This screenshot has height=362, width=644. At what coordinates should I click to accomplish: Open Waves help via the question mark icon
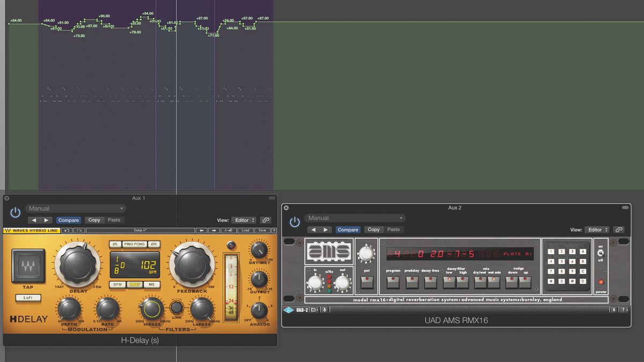tap(275, 230)
